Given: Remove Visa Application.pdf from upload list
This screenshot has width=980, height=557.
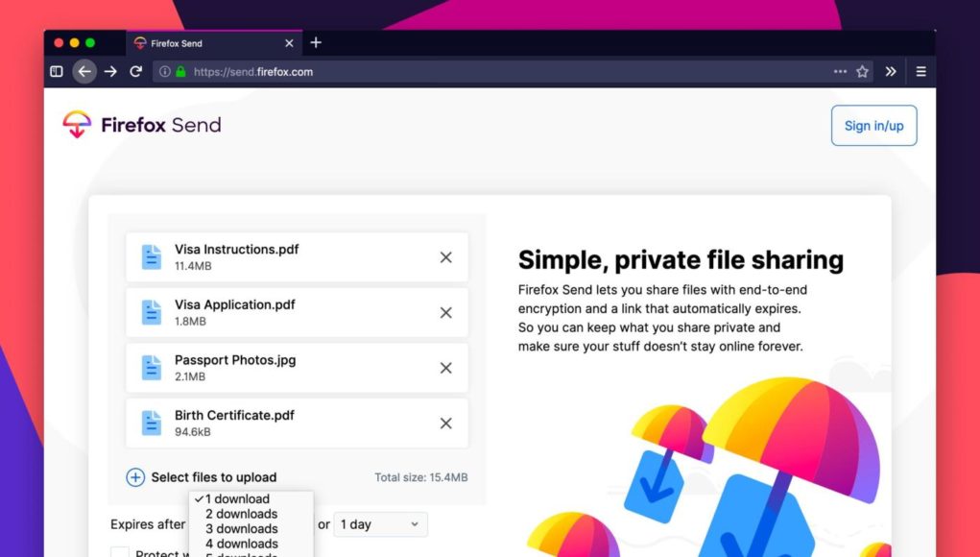Looking at the screenshot, I should (x=445, y=312).
